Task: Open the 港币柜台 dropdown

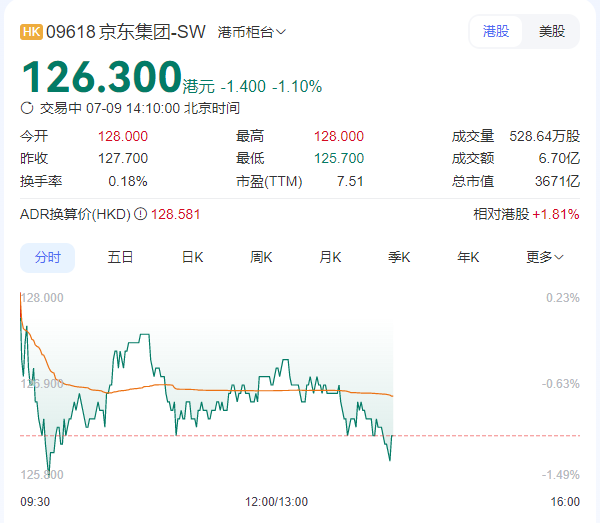Action: (252, 32)
